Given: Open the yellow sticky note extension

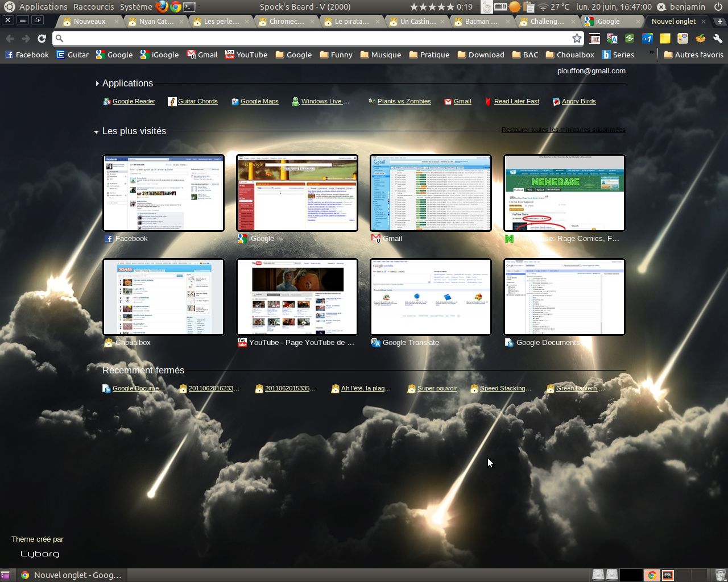Looking at the screenshot, I should [665, 39].
